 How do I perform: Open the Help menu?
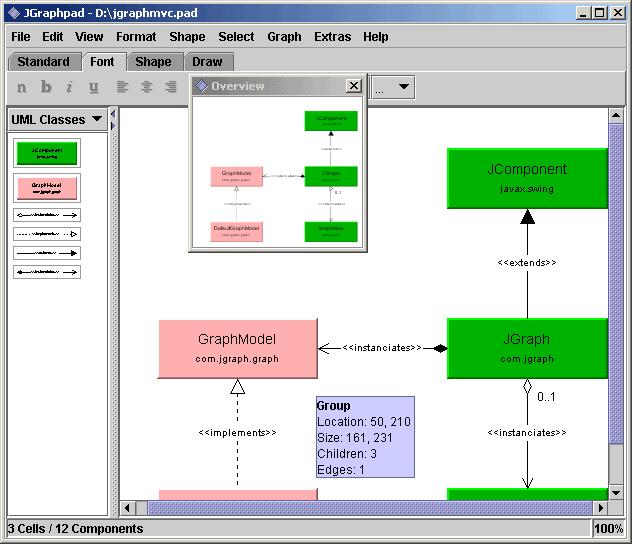(376, 37)
